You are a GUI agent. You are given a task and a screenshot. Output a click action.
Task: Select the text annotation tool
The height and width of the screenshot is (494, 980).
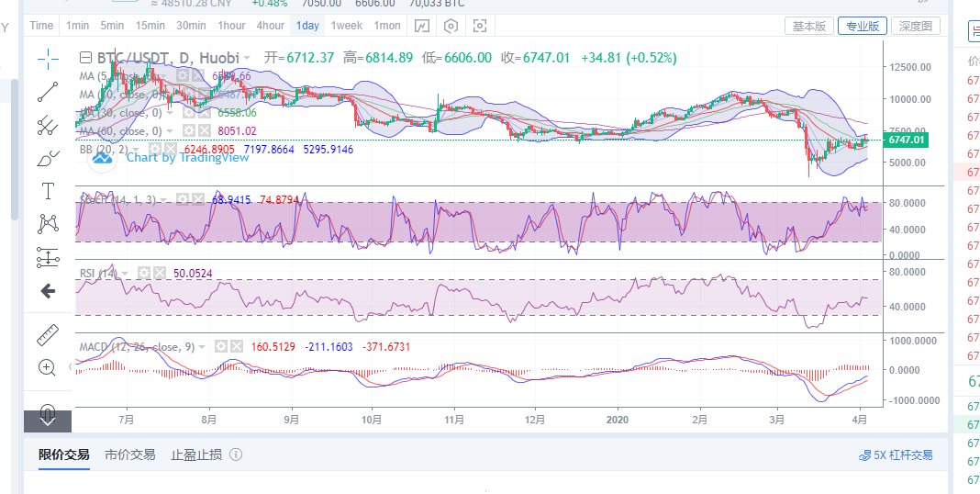click(48, 191)
